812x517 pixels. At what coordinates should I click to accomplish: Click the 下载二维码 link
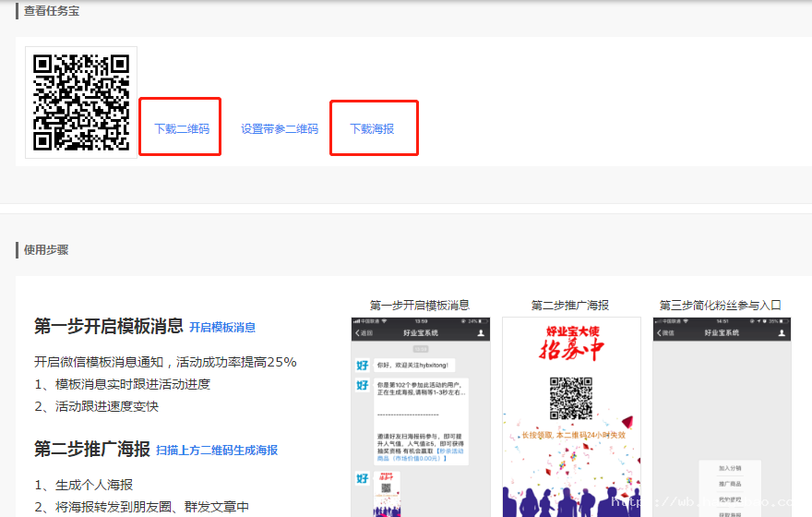(182, 128)
